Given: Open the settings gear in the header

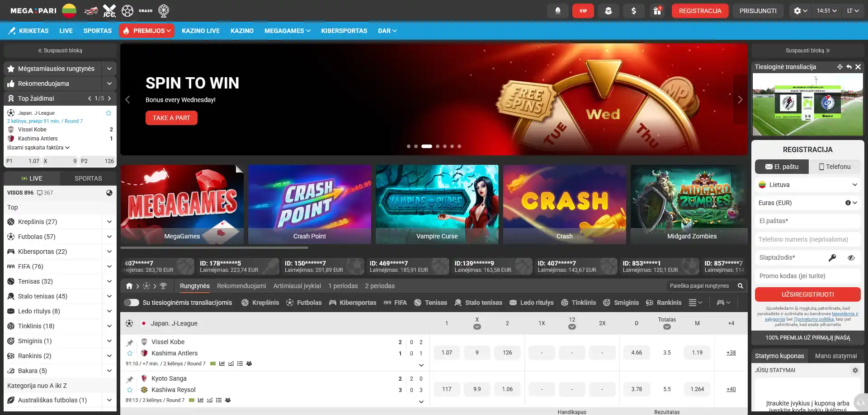Looking at the screenshot, I should click(801, 11).
